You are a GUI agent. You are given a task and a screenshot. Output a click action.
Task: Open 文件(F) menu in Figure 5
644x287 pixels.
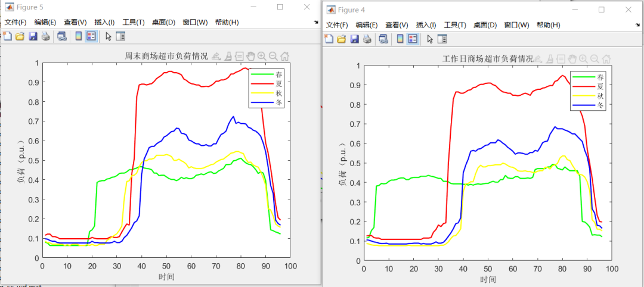[x=16, y=23]
